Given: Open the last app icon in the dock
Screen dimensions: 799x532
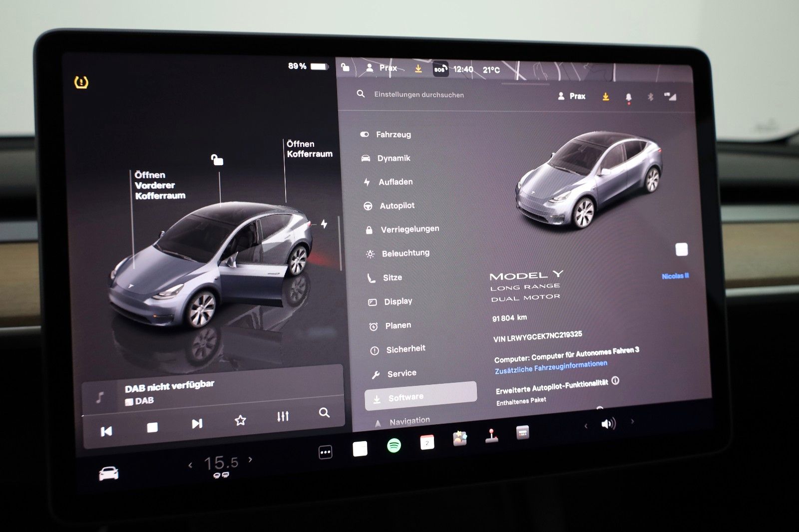Looking at the screenshot, I should coord(522,432).
